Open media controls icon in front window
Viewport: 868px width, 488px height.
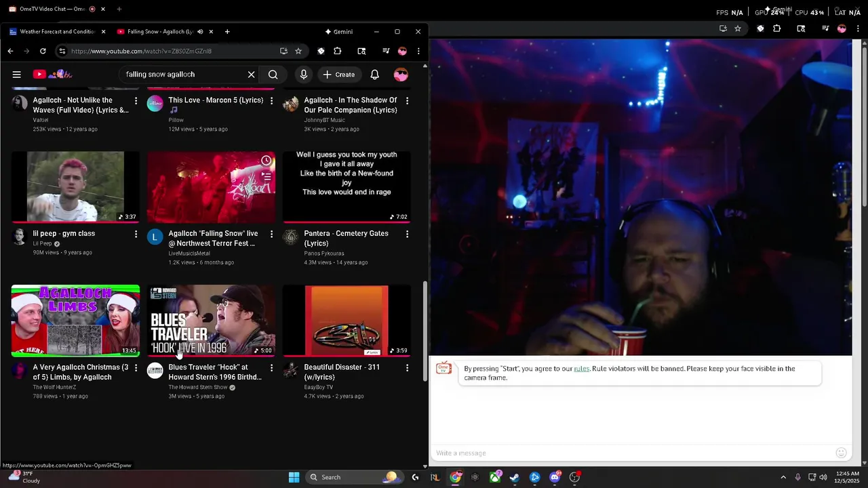point(385,51)
